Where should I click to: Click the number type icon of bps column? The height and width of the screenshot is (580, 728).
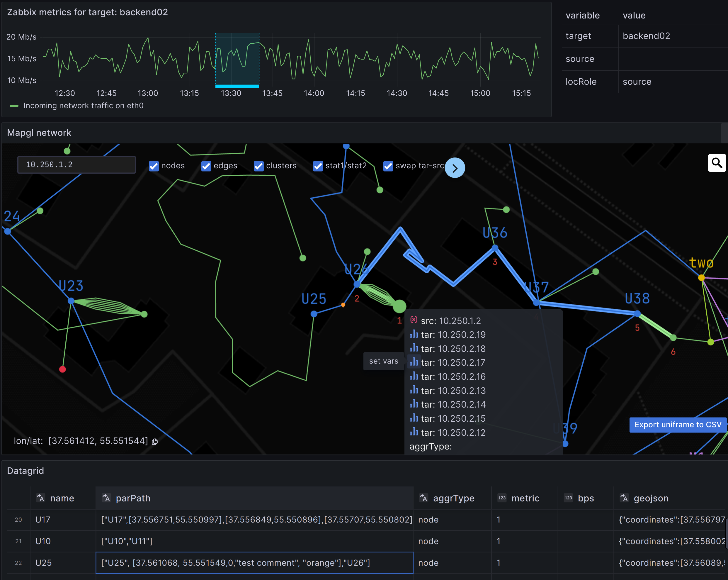(568, 498)
